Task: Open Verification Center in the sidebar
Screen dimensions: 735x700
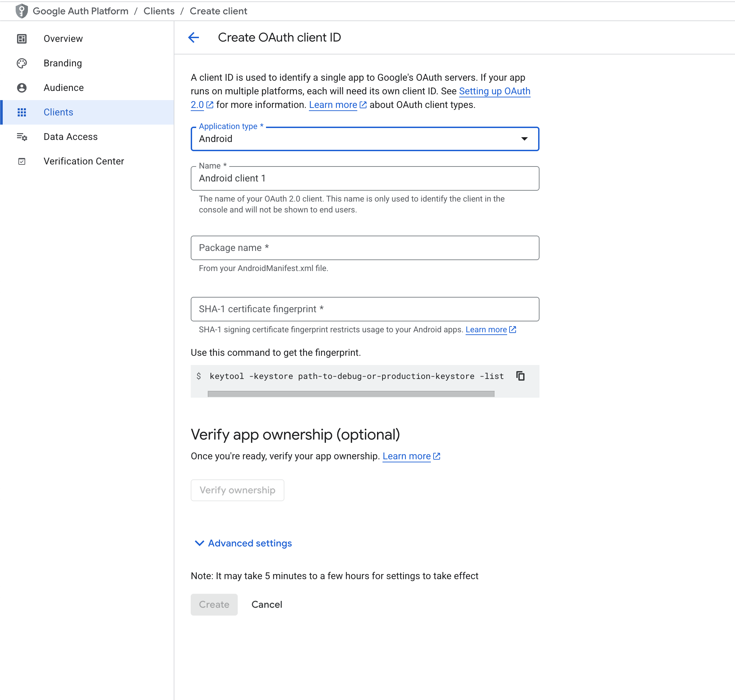Action: click(x=87, y=162)
